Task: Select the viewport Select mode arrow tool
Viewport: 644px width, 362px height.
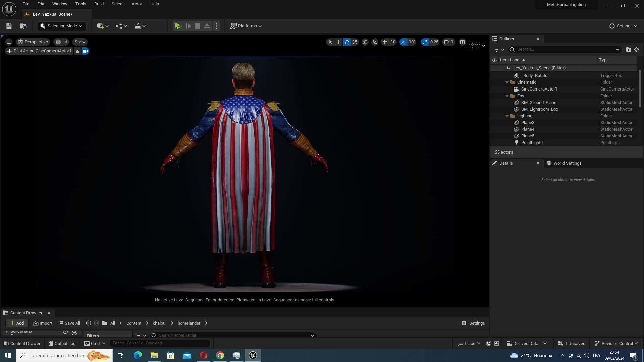Action: [x=330, y=42]
